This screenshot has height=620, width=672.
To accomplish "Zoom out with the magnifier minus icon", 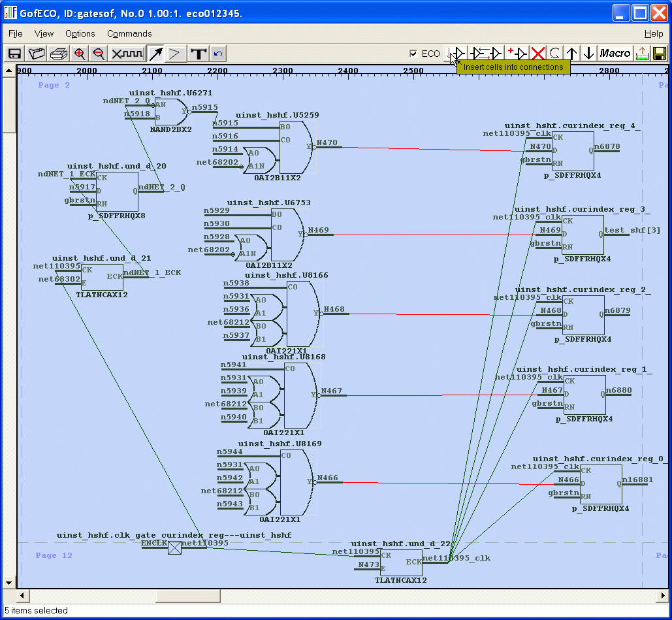I will (99, 54).
